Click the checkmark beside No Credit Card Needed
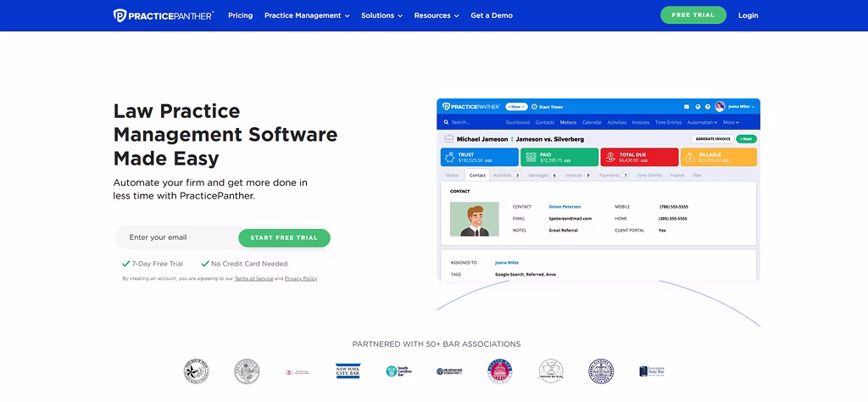 coord(205,264)
